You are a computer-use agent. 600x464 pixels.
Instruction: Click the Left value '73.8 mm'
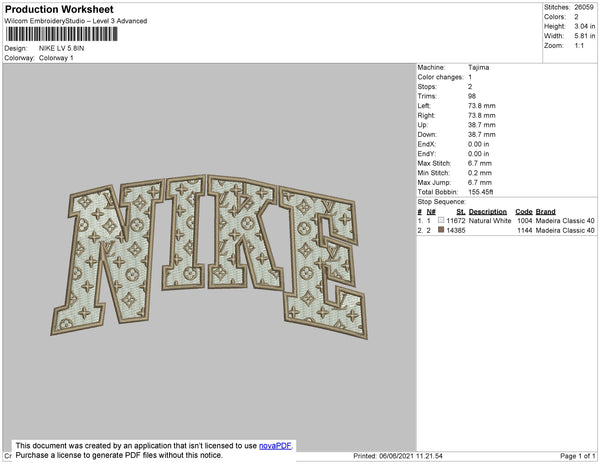click(481, 106)
